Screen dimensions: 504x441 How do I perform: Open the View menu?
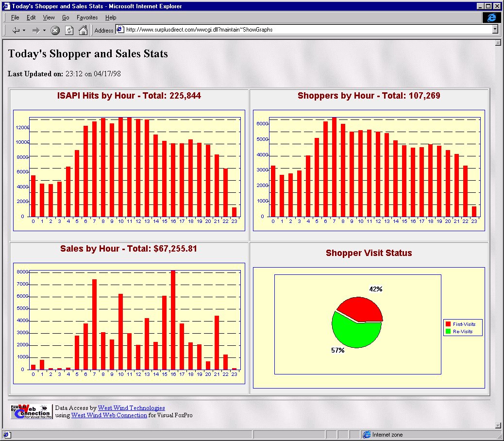pos(49,17)
